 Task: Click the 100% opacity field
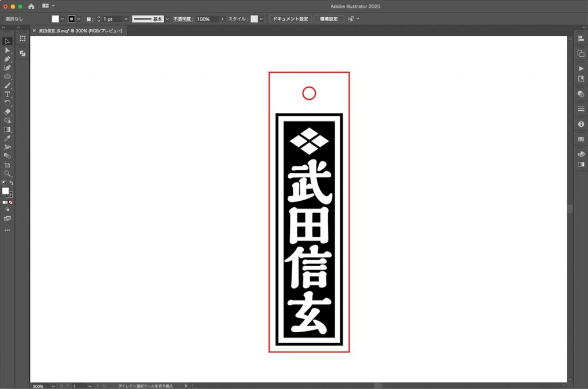click(x=207, y=19)
